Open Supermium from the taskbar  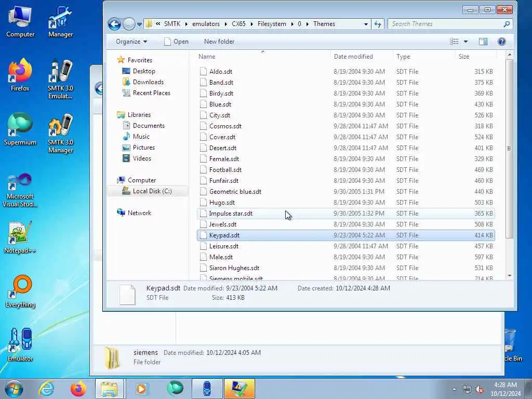(175, 389)
